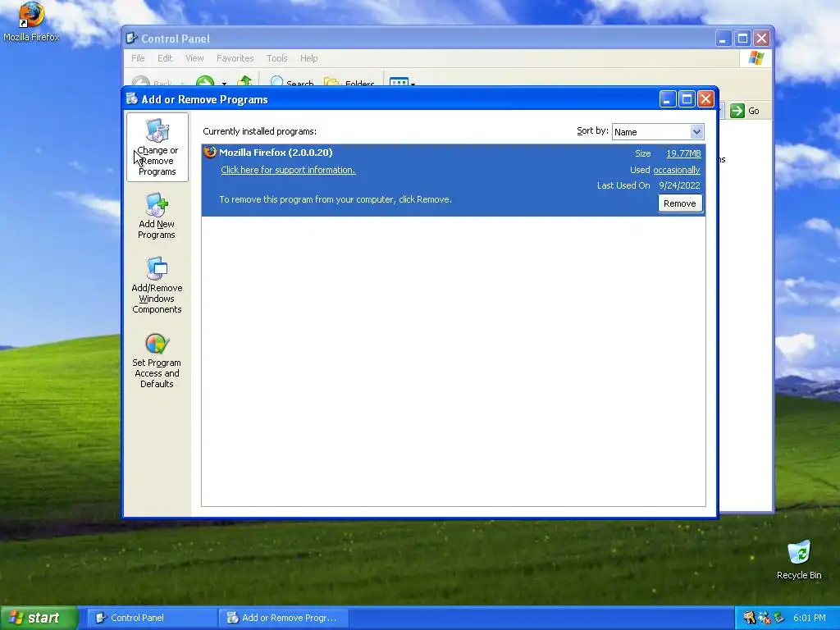Viewport: 840px width, 630px height.
Task: Open Add/Remove Windows Components
Action: 157,285
